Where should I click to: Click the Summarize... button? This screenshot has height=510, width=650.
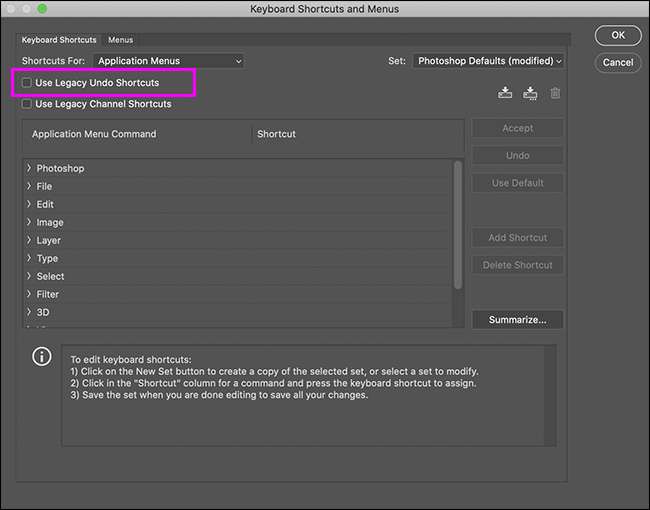coord(517,320)
